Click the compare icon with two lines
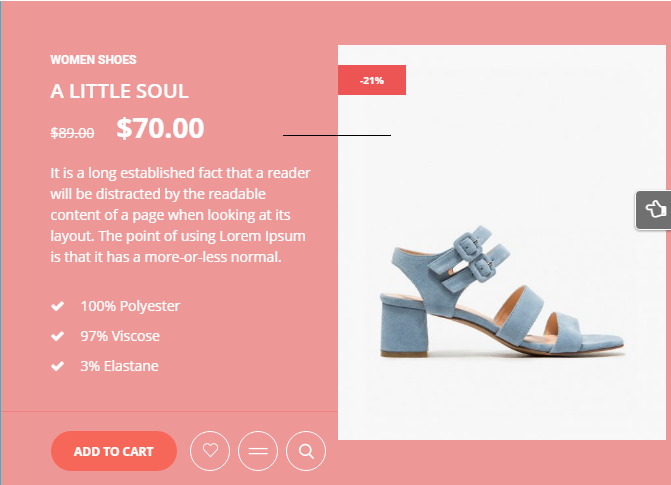The width and height of the screenshot is (671, 485). pos(258,451)
